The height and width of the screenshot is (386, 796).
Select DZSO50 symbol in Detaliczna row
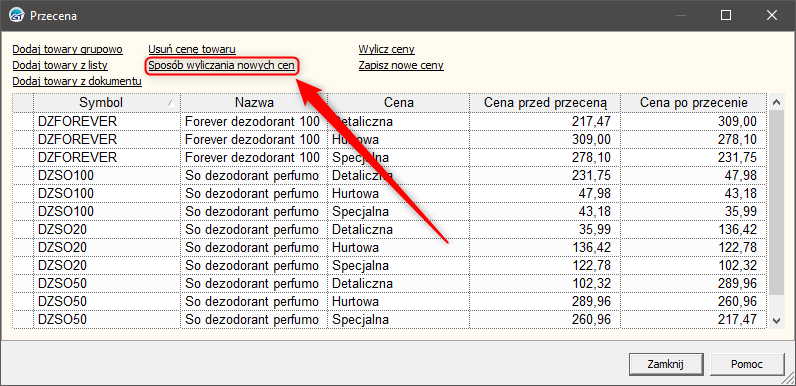click(x=62, y=283)
